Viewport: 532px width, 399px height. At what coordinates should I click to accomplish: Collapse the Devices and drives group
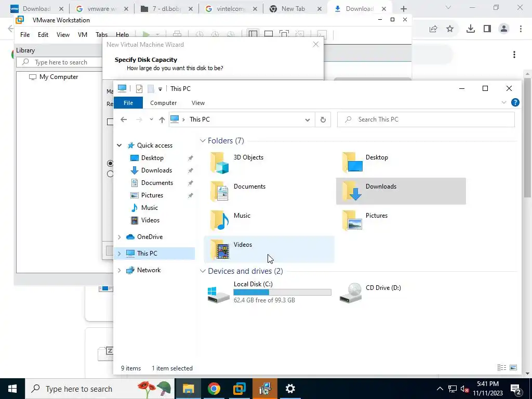[x=203, y=271]
